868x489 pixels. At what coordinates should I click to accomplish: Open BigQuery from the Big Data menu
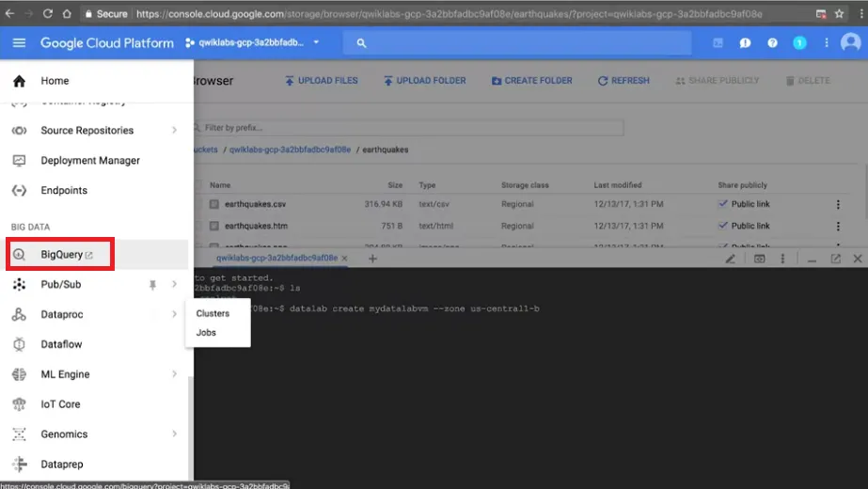[x=60, y=254]
